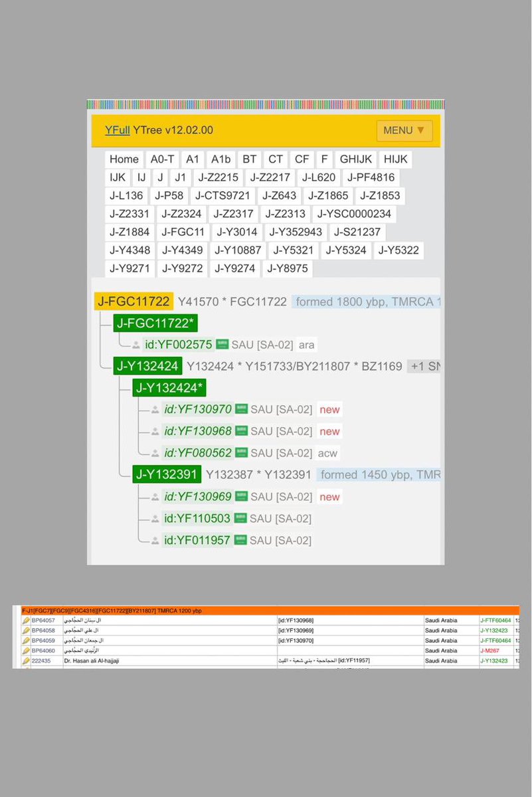Click red J-M267 haplogroup in table
The image size is (532, 797).
[491, 651]
